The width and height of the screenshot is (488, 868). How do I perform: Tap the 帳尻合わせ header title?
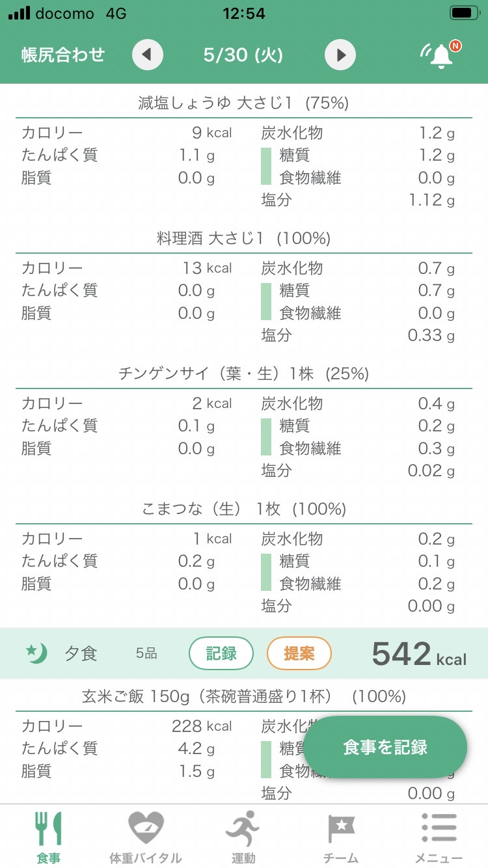63,55
